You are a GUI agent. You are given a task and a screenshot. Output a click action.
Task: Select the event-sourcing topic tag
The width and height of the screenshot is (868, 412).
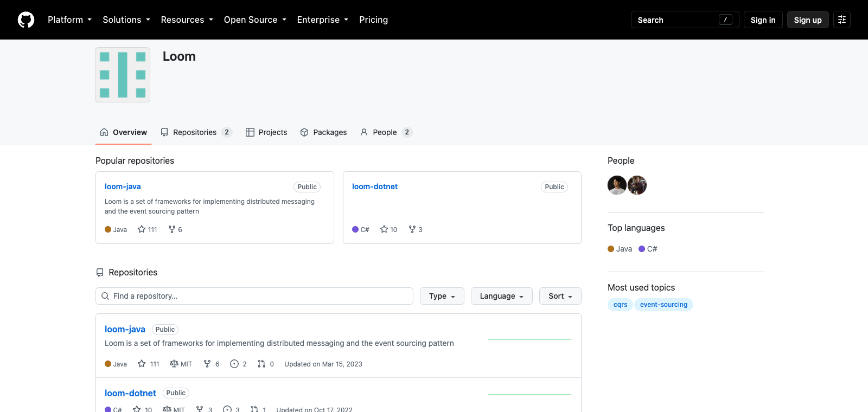point(663,305)
